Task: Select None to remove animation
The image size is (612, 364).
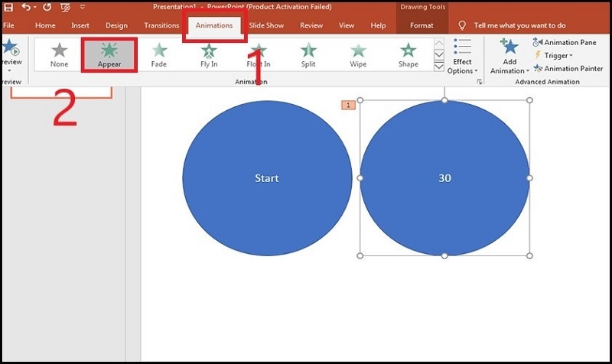Action: tap(59, 54)
